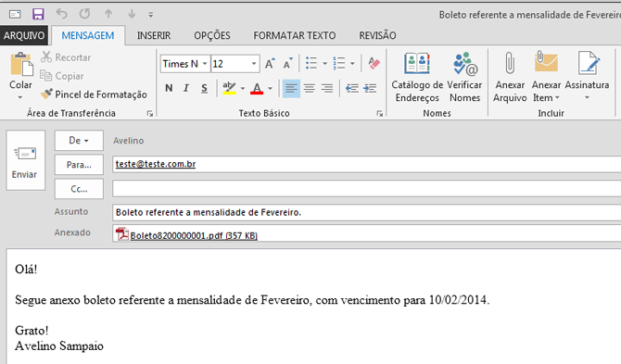Apply the red font color
The image size is (621, 364).
point(257,88)
